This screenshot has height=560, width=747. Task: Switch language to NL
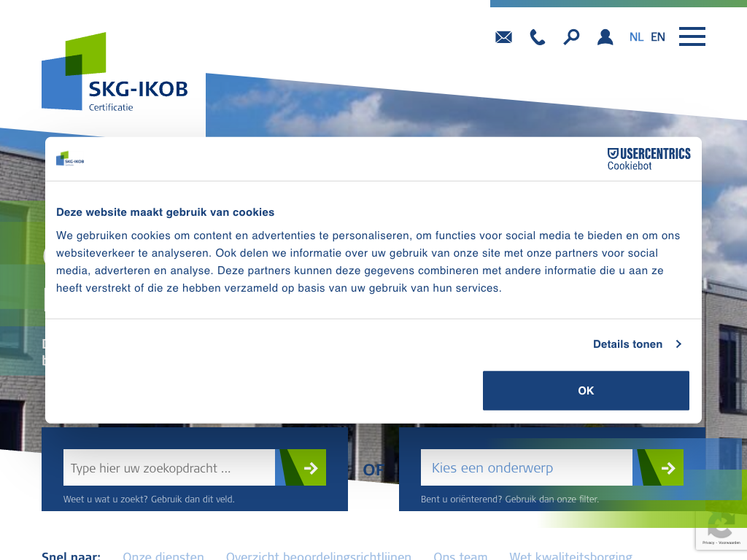(636, 37)
